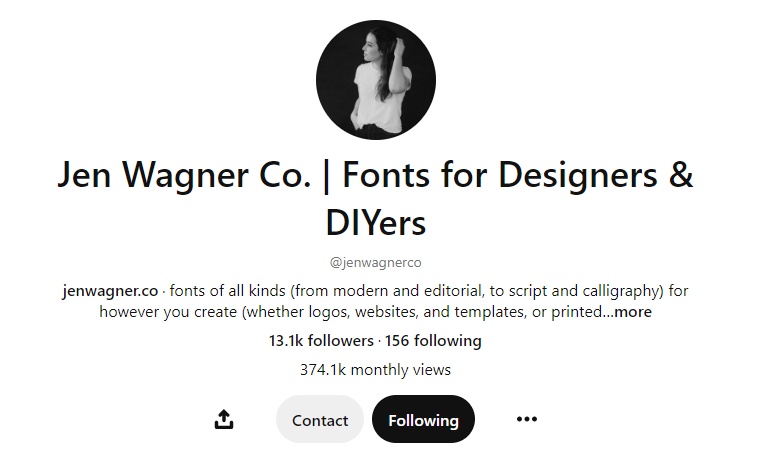Click the Jen Wagner Co. profile heading
This screenshot has height=461, width=762.
376,198
